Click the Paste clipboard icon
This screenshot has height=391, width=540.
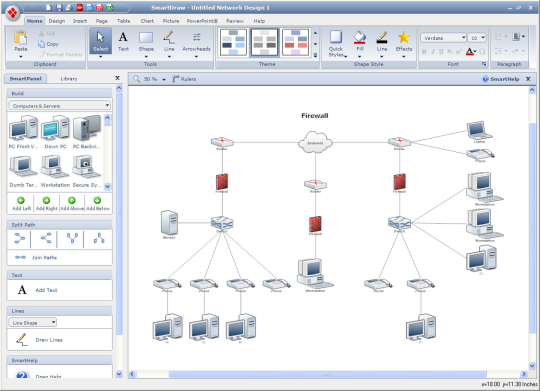[x=20, y=37]
